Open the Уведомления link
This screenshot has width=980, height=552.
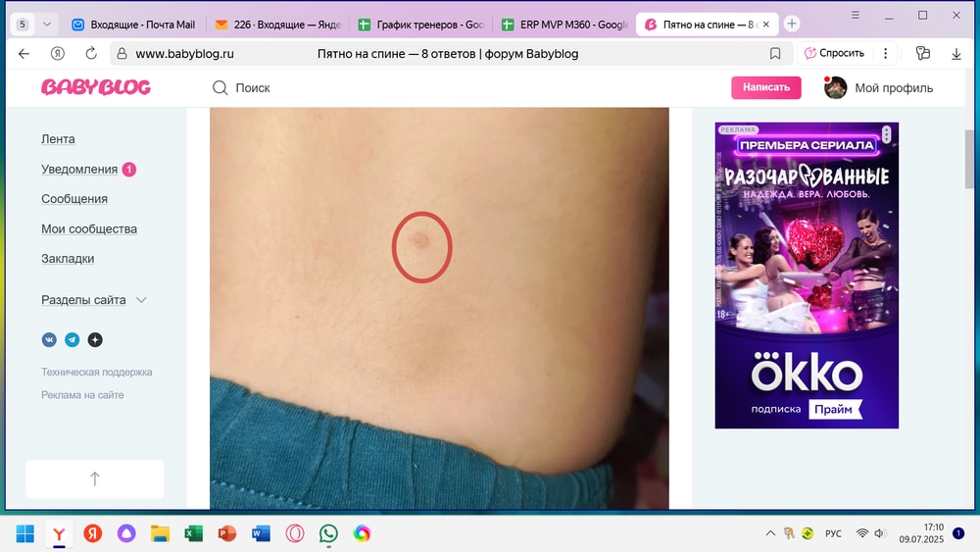click(x=79, y=169)
